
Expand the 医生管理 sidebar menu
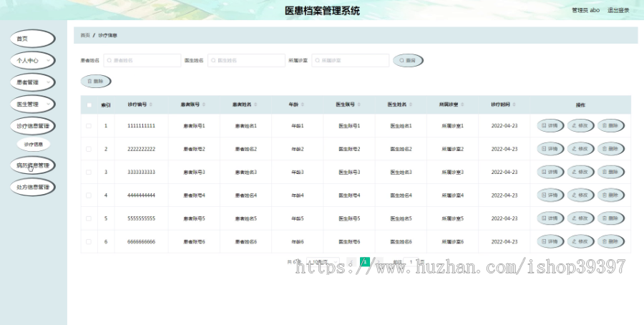click(32, 104)
